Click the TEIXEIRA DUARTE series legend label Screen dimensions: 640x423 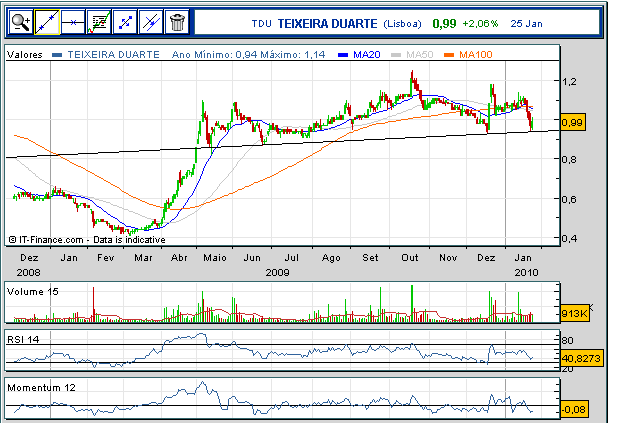point(113,55)
